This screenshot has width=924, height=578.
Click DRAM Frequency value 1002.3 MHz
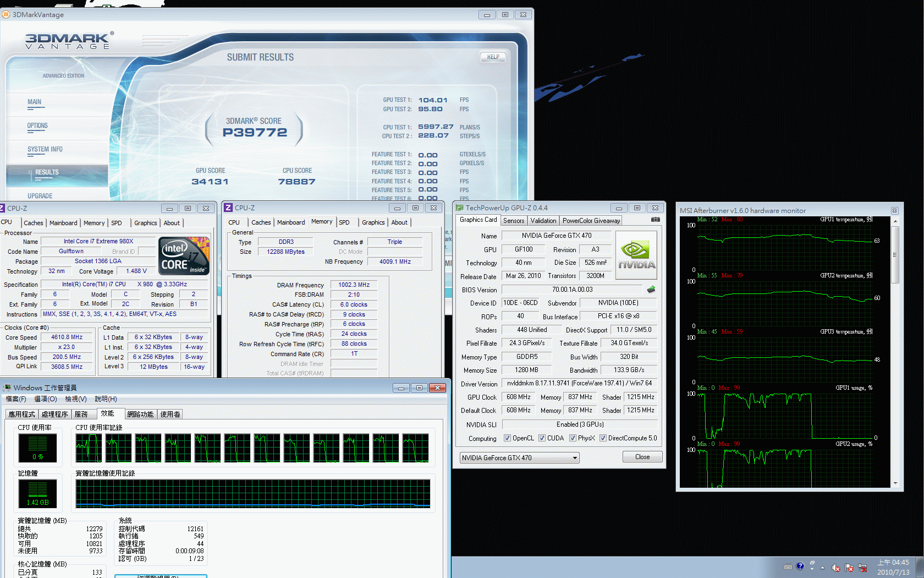(x=354, y=285)
